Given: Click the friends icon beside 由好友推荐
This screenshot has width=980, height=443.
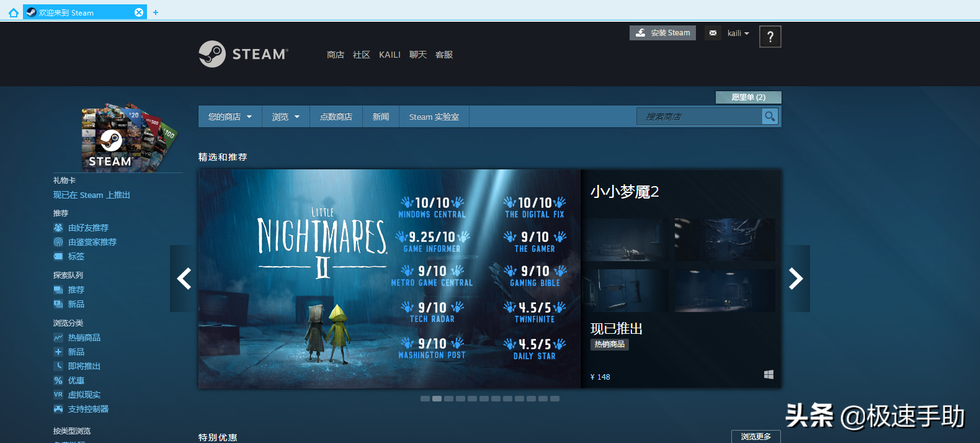Looking at the screenshot, I should click(x=58, y=228).
